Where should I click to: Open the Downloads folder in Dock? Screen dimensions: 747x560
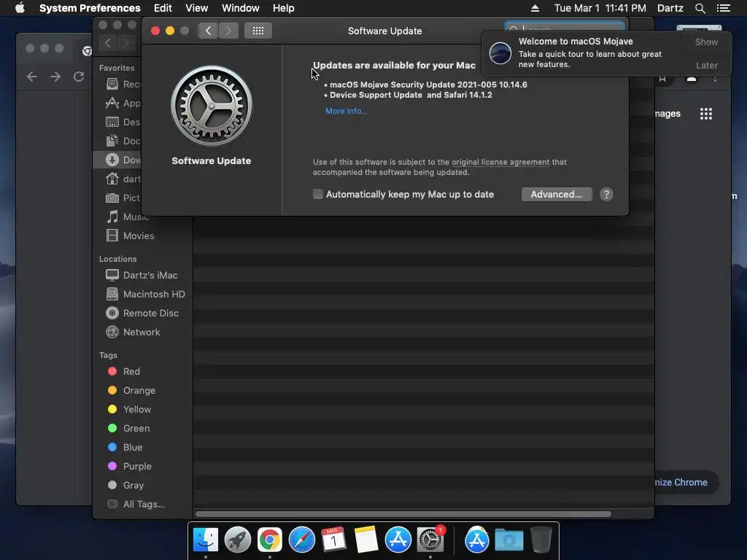pyautogui.click(x=508, y=540)
